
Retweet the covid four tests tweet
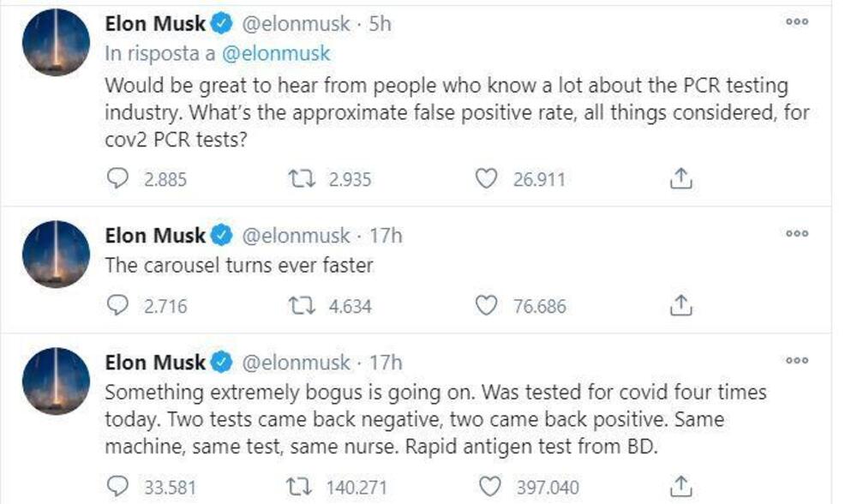click(301, 488)
